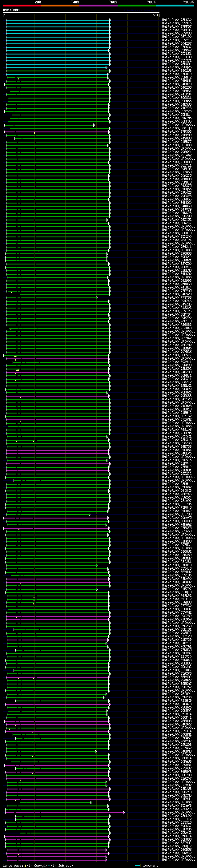Select UniRef100_C6ZI52 hit

pyautogui.click(x=177, y=220)
